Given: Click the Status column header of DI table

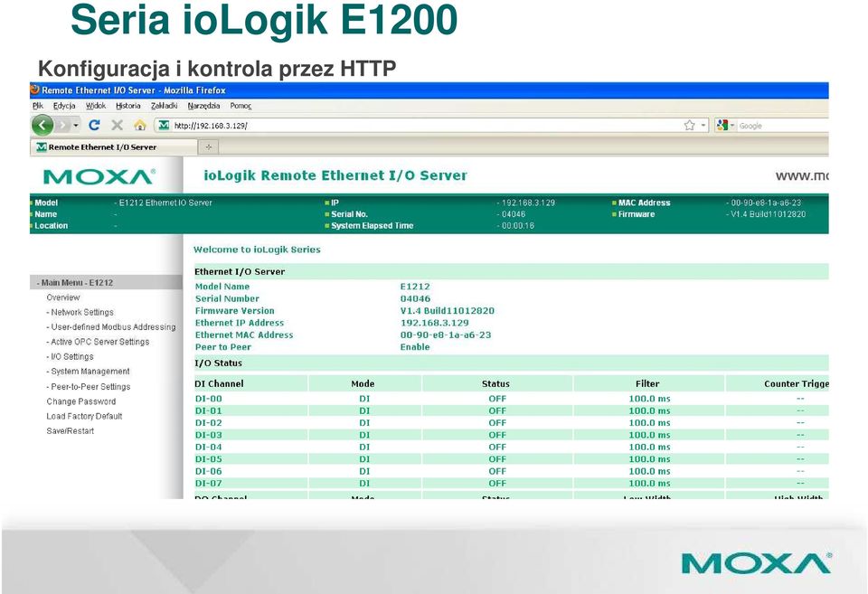Looking at the screenshot, I should pyautogui.click(x=495, y=383).
